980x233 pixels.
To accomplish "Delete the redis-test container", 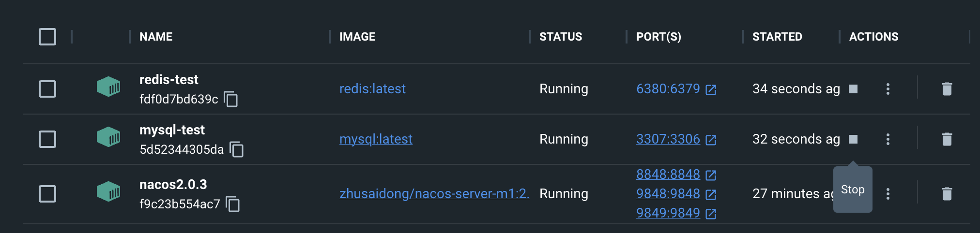I will (947, 89).
